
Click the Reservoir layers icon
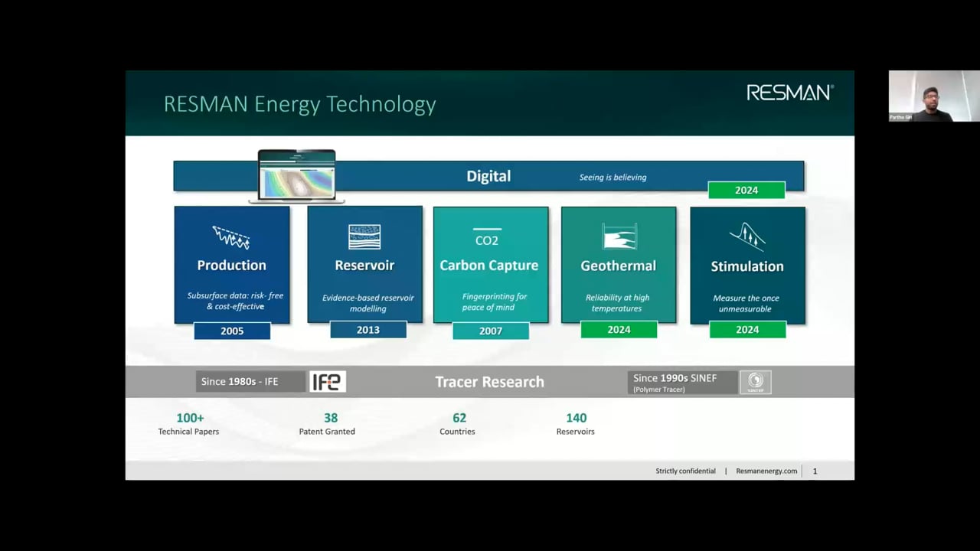click(364, 237)
